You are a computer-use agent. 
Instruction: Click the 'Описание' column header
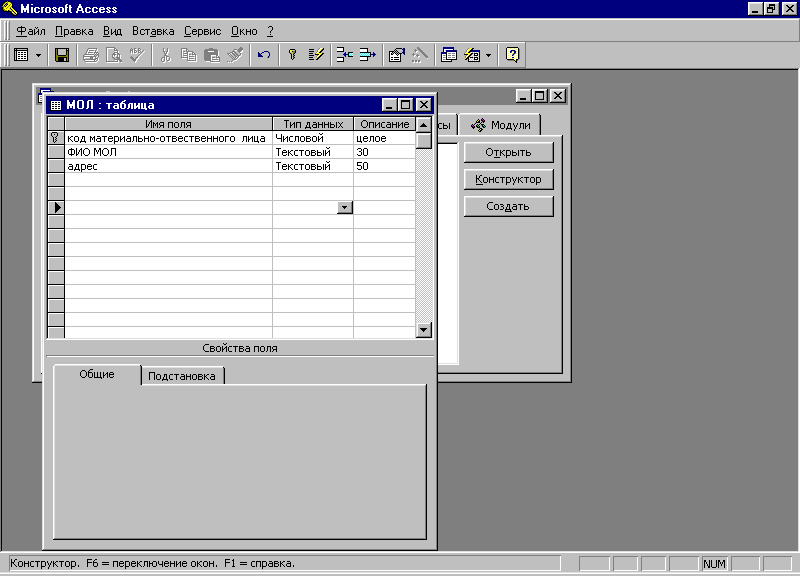[x=384, y=124]
